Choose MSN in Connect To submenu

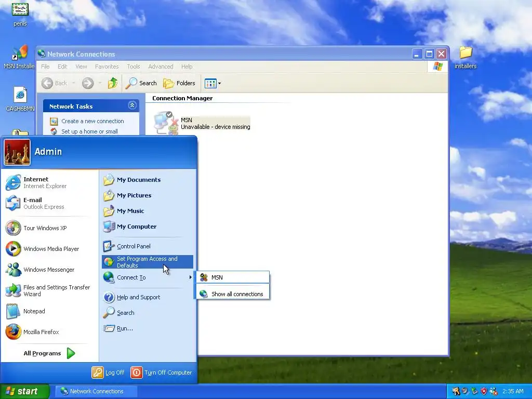click(x=233, y=277)
